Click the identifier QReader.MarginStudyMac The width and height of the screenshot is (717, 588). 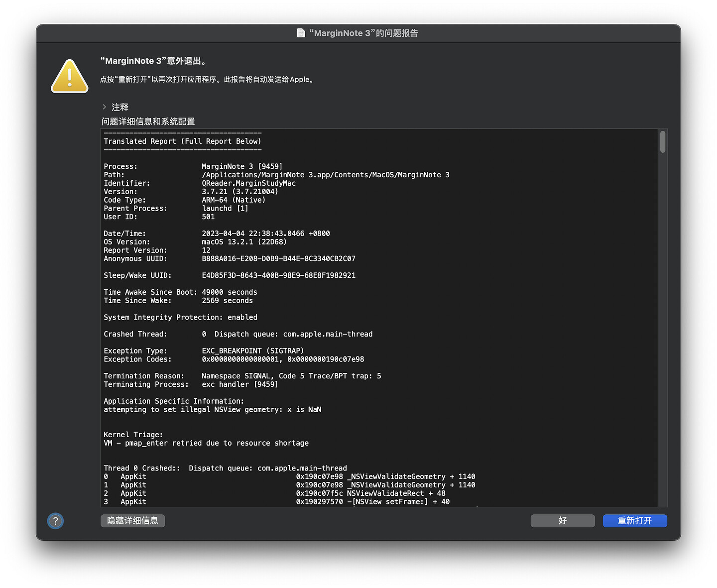[x=249, y=183]
